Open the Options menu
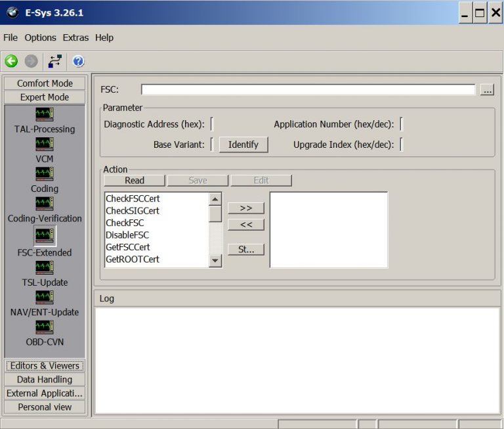 [x=41, y=37]
